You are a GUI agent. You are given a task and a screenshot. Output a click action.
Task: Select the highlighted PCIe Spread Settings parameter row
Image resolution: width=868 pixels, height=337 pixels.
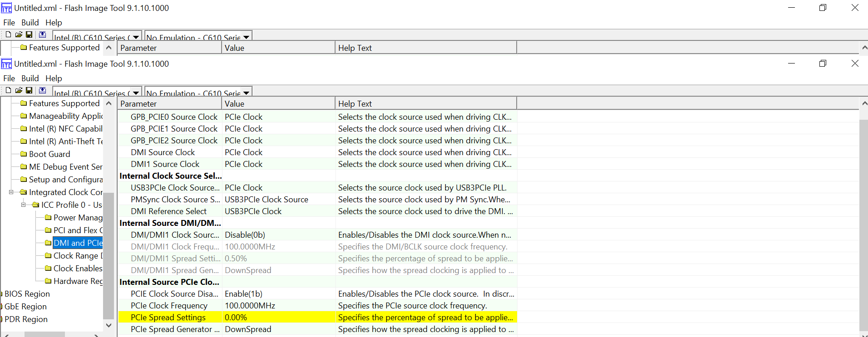pyautogui.click(x=168, y=317)
